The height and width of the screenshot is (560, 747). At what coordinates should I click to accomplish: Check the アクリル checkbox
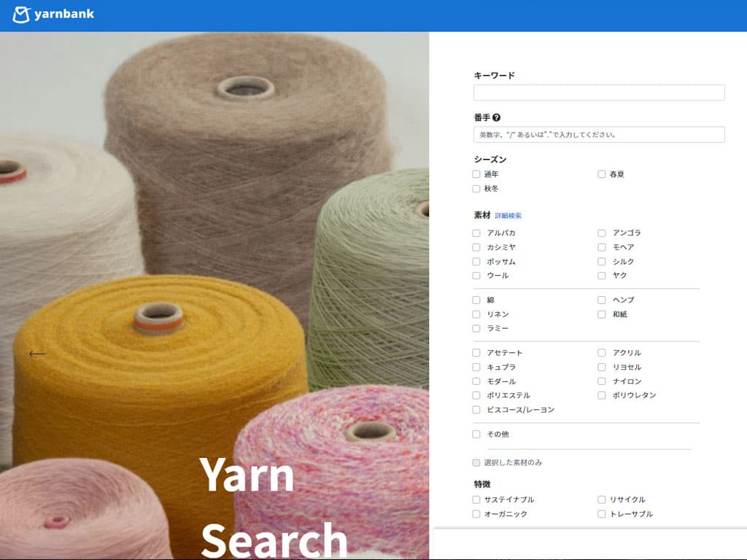[x=602, y=353]
